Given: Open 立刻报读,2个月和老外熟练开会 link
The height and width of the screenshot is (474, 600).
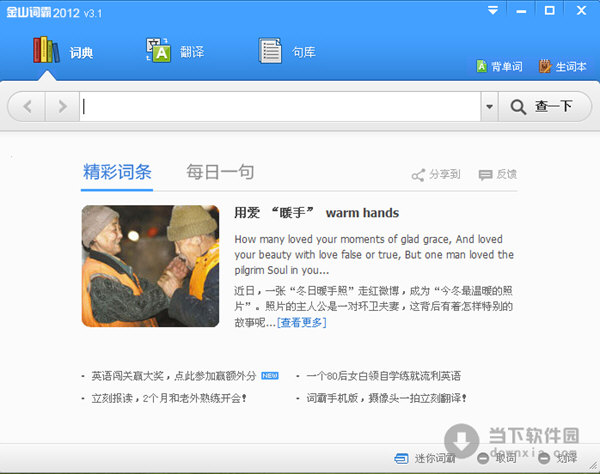Looking at the screenshot, I should point(169,398).
